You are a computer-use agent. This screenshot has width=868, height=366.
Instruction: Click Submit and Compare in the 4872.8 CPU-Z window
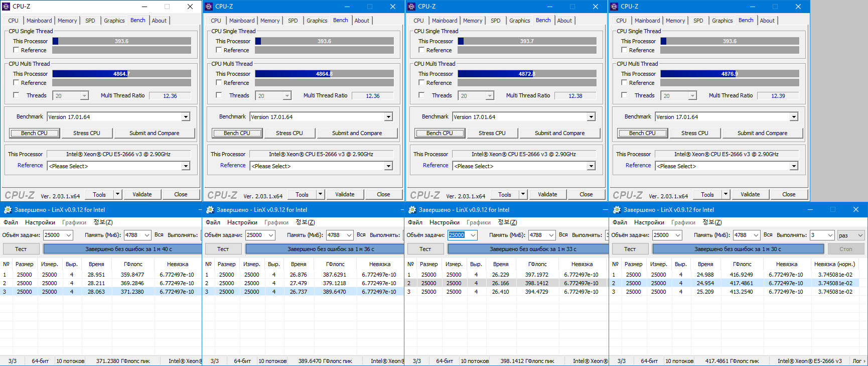point(560,133)
